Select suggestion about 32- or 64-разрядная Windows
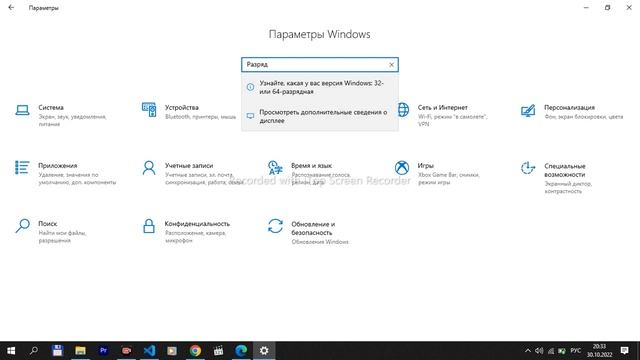The width and height of the screenshot is (640, 360). (320, 87)
